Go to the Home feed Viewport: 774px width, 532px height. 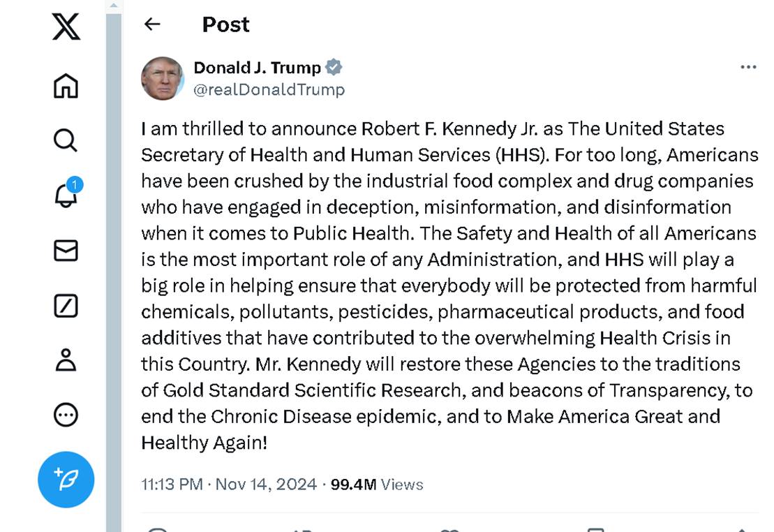[66, 85]
